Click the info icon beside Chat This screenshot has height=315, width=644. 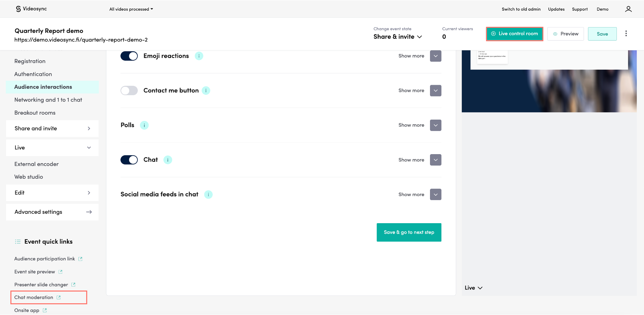point(168,160)
